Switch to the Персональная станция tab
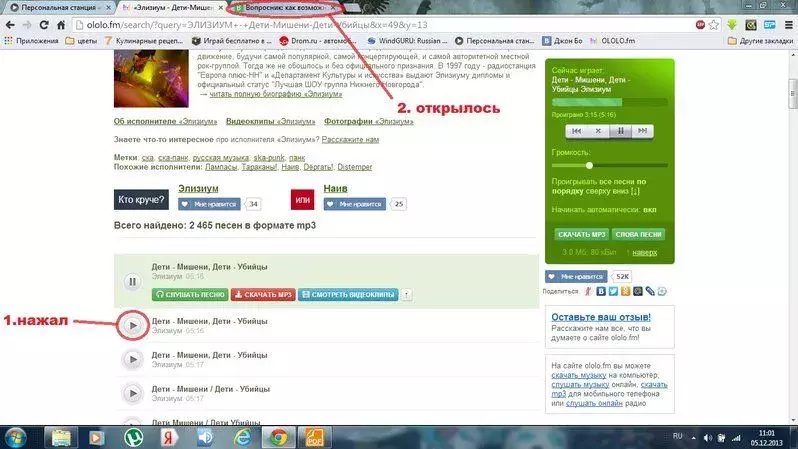The image size is (798, 449). pyautogui.click(x=59, y=8)
